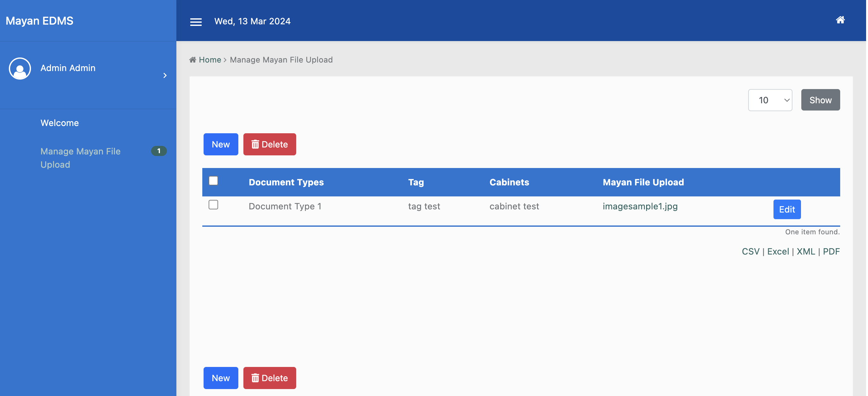Click the home icon in top bar

coord(840,20)
